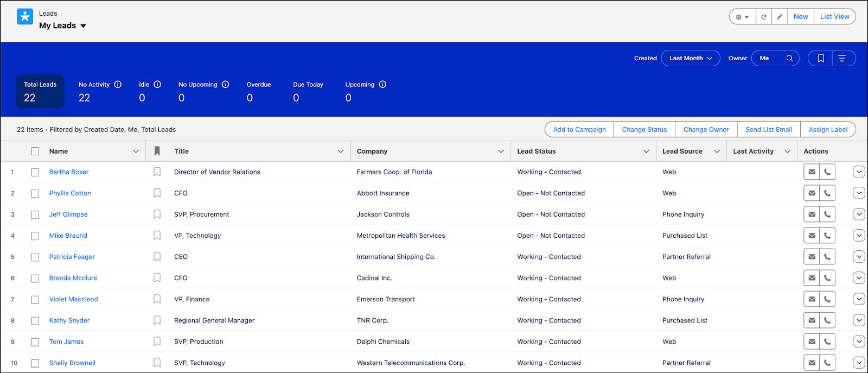The width and height of the screenshot is (868, 373).
Task: Check the box for Bertha Boxer
Action: [x=35, y=172]
